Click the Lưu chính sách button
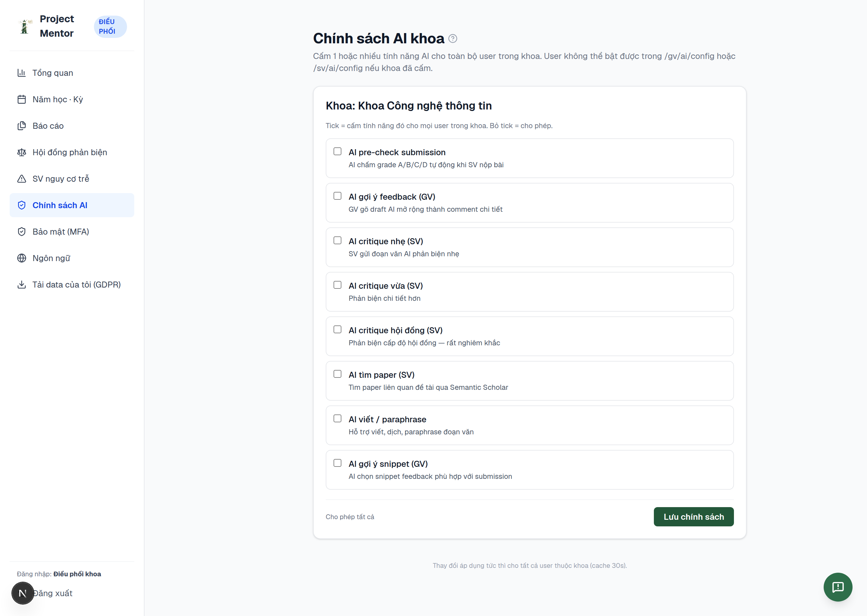 [x=694, y=517]
